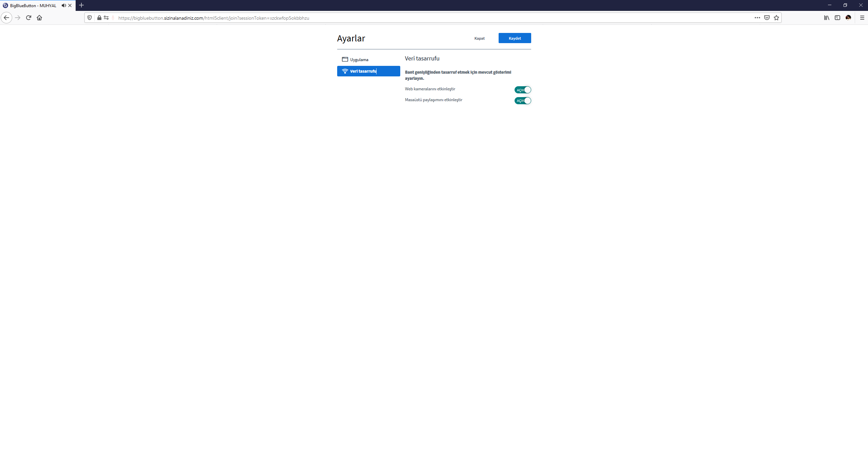868x457 pixels.
Task: Click the Kapat button
Action: pos(479,38)
